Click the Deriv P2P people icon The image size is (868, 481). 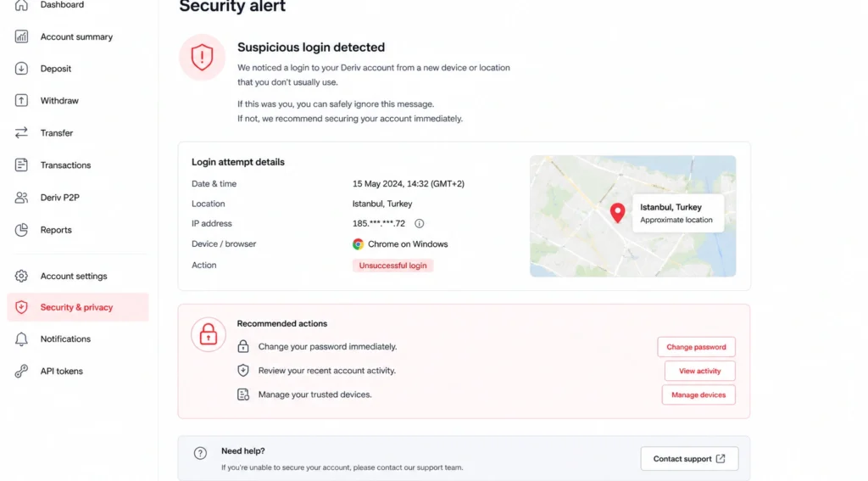21,198
